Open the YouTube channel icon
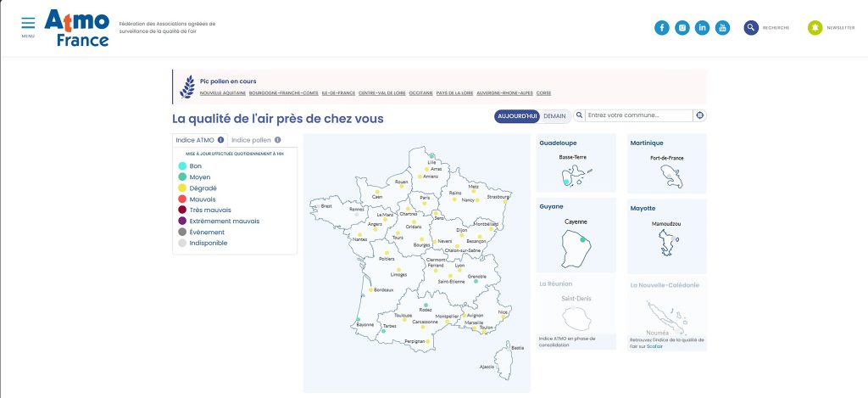868x398 pixels. pos(723,28)
